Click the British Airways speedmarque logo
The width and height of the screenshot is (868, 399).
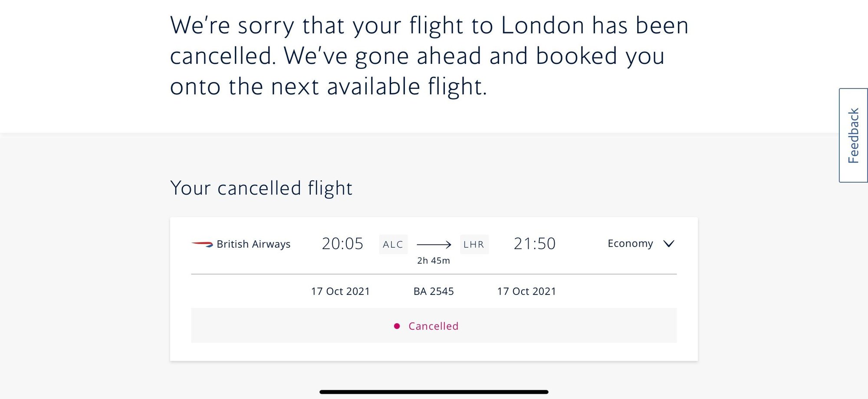click(x=202, y=244)
